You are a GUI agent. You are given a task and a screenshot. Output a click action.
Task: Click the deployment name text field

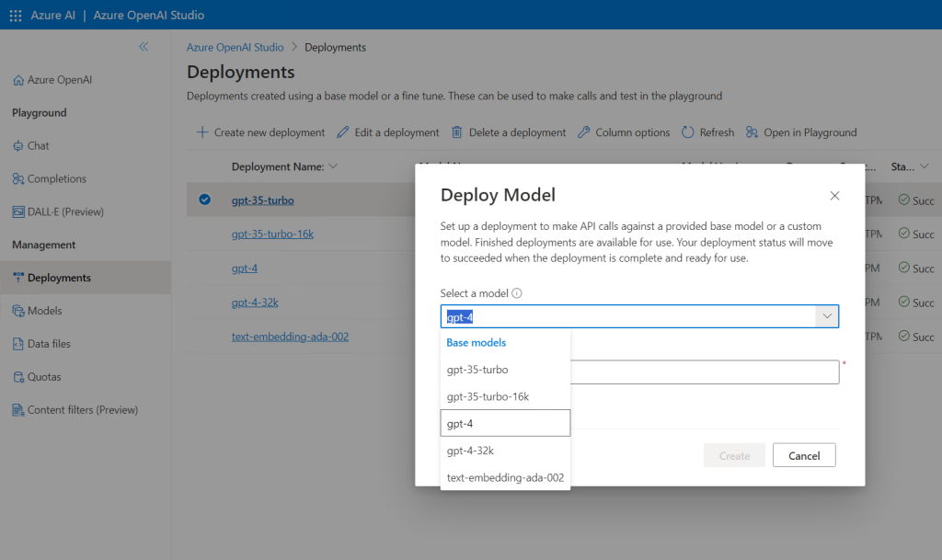tap(704, 371)
